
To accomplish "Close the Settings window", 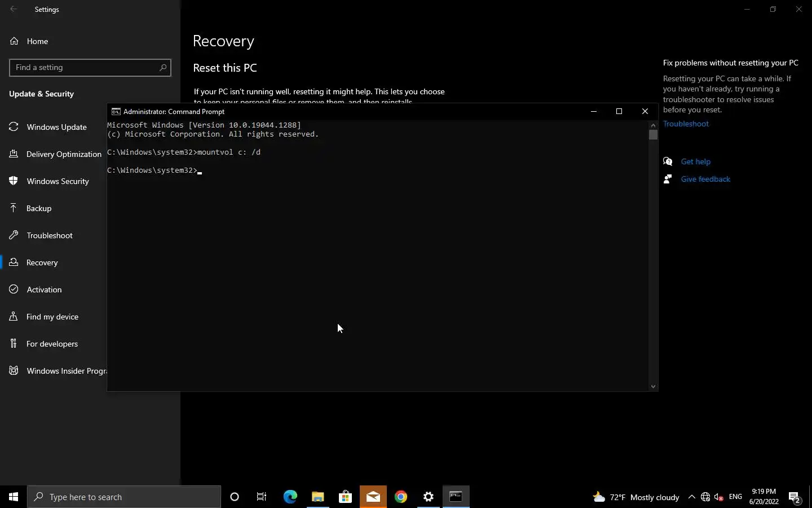I will coord(799,9).
